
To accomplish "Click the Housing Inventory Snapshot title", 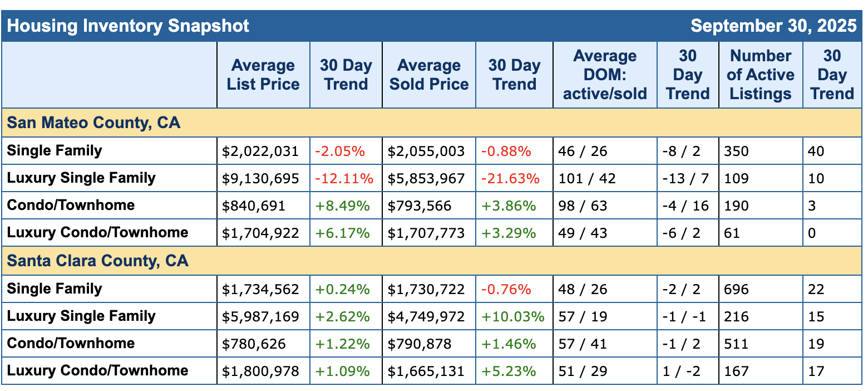I will (129, 26).
